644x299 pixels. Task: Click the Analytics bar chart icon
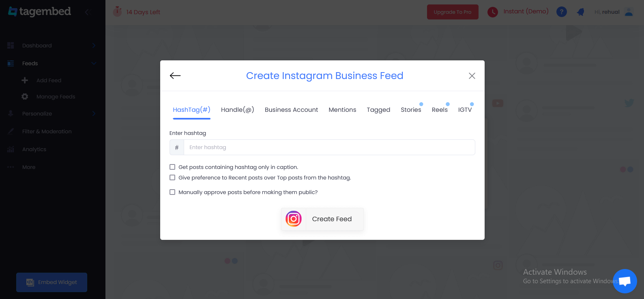click(x=11, y=149)
